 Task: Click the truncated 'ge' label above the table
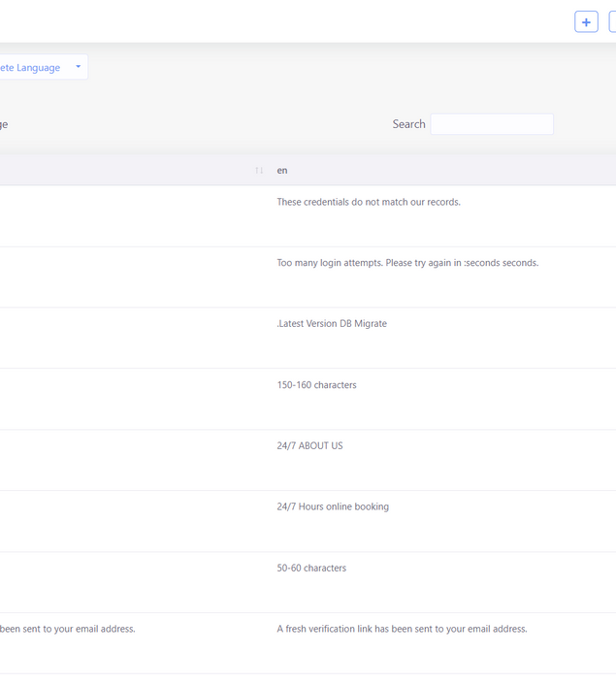point(4,124)
